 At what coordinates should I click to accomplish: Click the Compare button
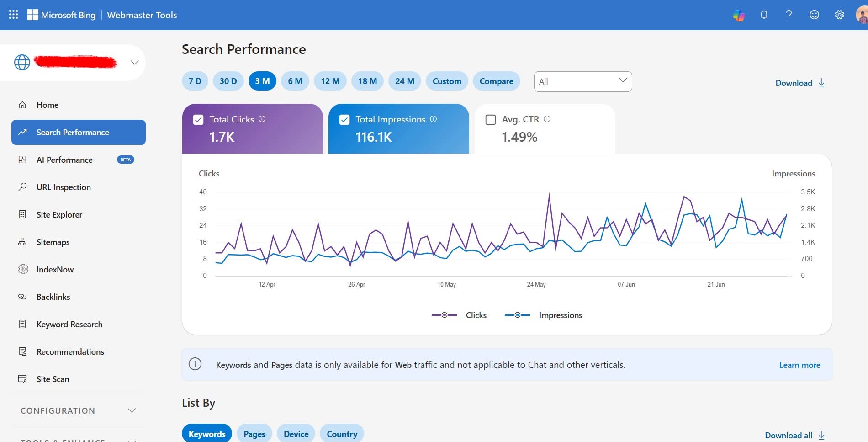click(497, 81)
